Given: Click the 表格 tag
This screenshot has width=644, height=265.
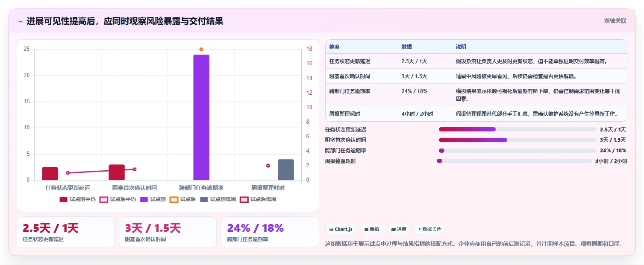Looking at the screenshot, I should (371, 229).
